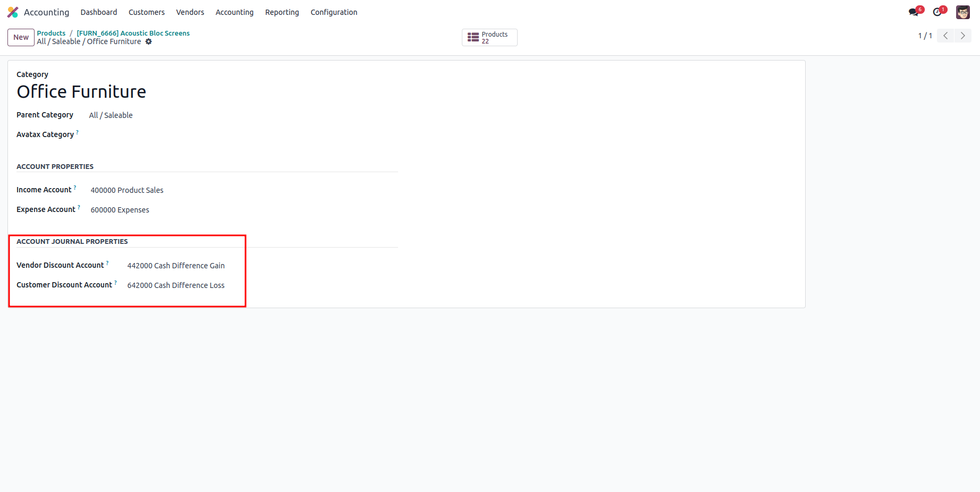Follow the Products breadcrumb link
The height and width of the screenshot is (492, 980).
pyautogui.click(x=51, y=33)
